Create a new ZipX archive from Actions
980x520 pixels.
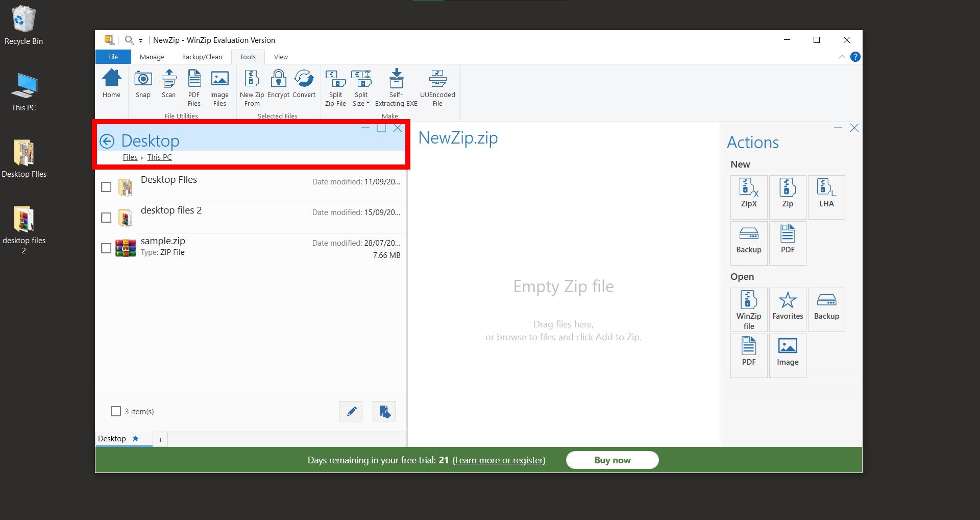[x=748, y=197]
